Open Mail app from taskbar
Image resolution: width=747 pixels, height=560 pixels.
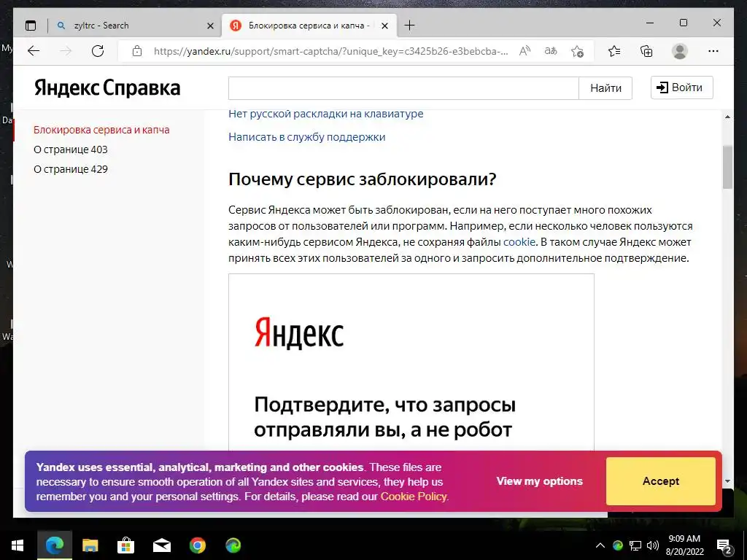tap(162, 545)
